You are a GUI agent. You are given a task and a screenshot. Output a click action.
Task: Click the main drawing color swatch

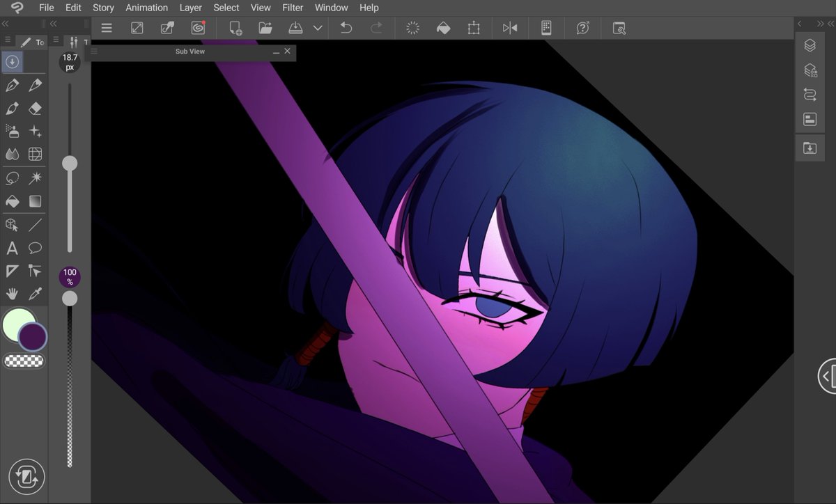point(17,325)
